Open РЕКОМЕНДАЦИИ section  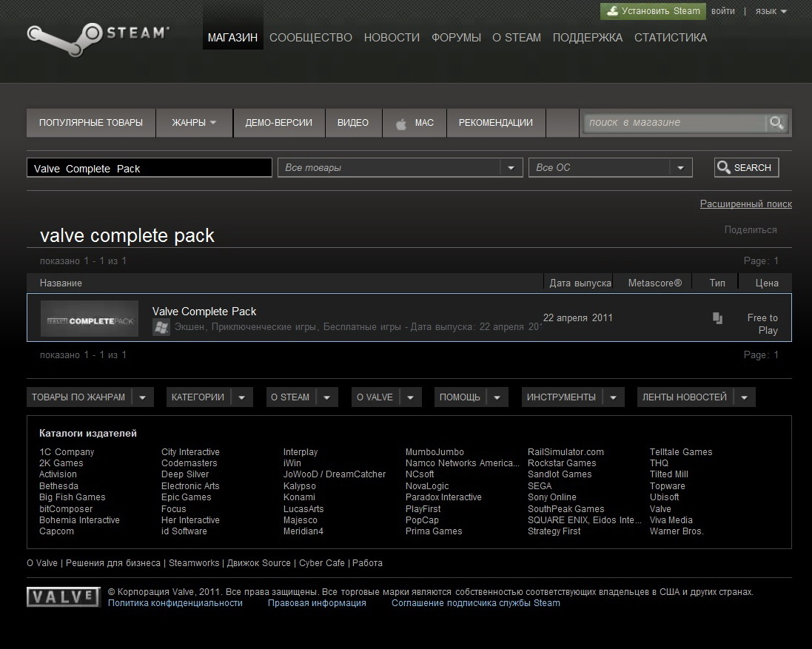point(496,123)
